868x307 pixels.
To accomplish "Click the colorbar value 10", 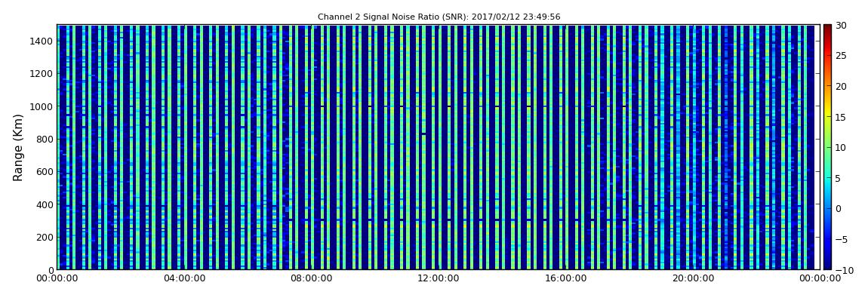I will [842, 147].
